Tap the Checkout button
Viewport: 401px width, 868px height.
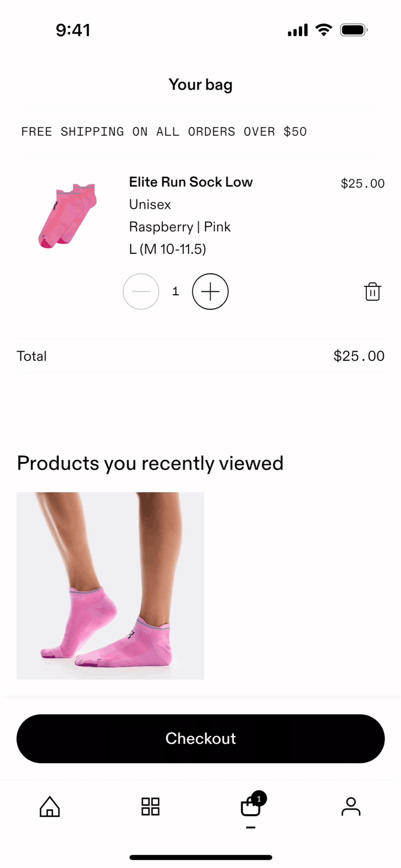tap(201, 738)
